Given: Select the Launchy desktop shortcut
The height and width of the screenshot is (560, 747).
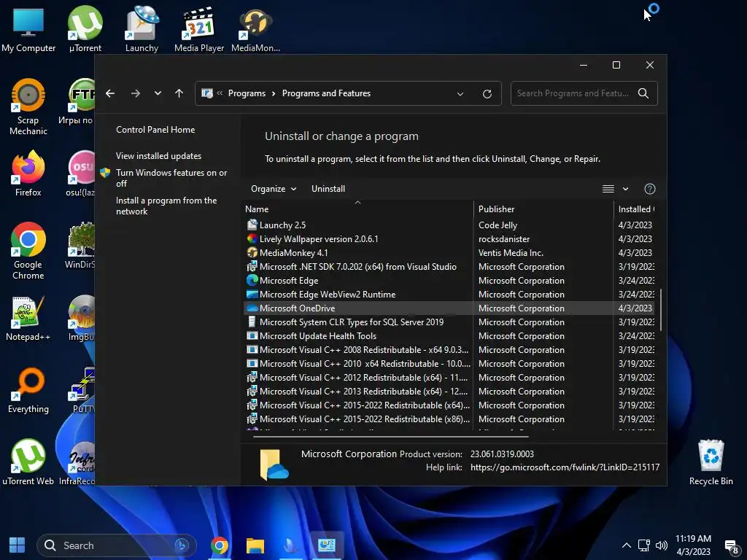Looking at the screenshot, I should [x=142, y=29].
